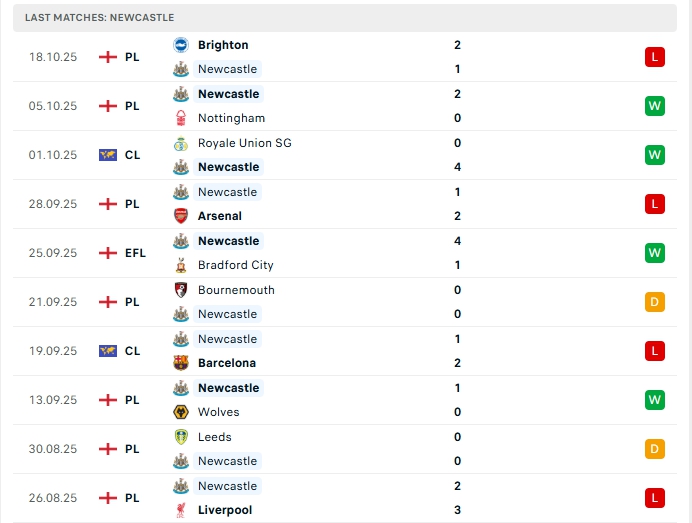The width and height of the screenshot is (692, 523).
Task: Click the England flag on 25.09.25 EFL row
Action: [x=108, y=253]
